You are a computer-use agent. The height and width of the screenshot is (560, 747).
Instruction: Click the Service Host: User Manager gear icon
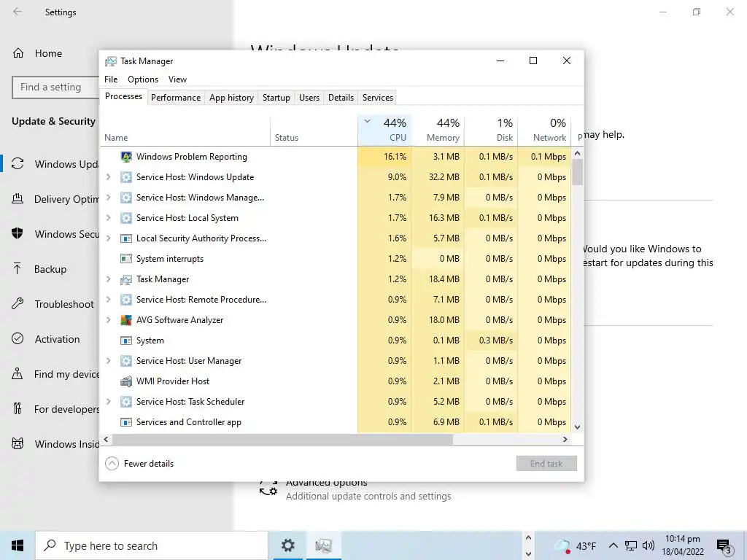[125, 361]
